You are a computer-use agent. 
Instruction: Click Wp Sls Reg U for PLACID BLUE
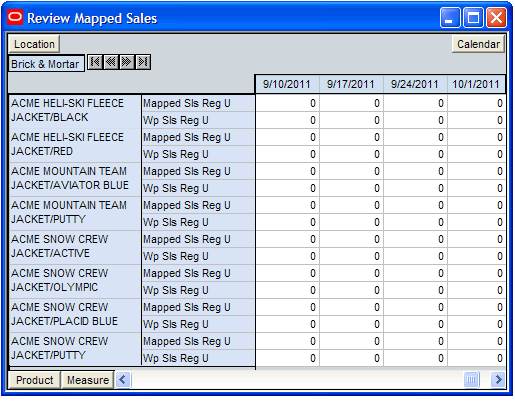click(198, 324)
